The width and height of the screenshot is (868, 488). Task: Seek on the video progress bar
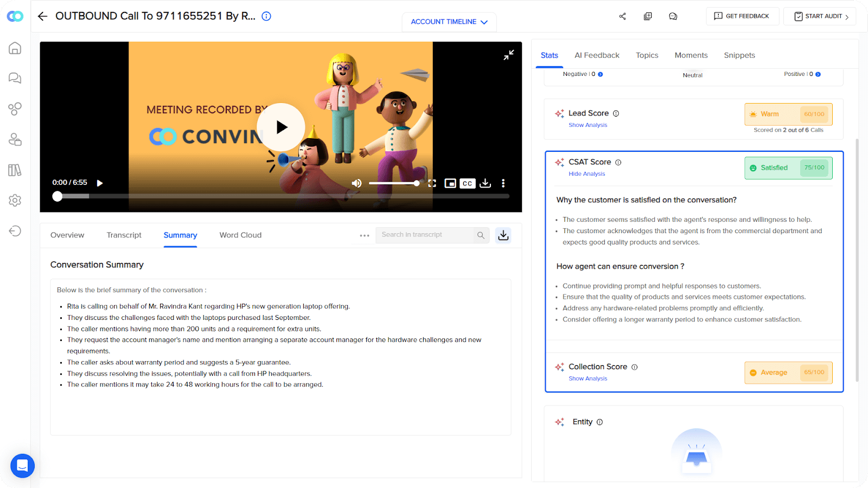[281, 196]
